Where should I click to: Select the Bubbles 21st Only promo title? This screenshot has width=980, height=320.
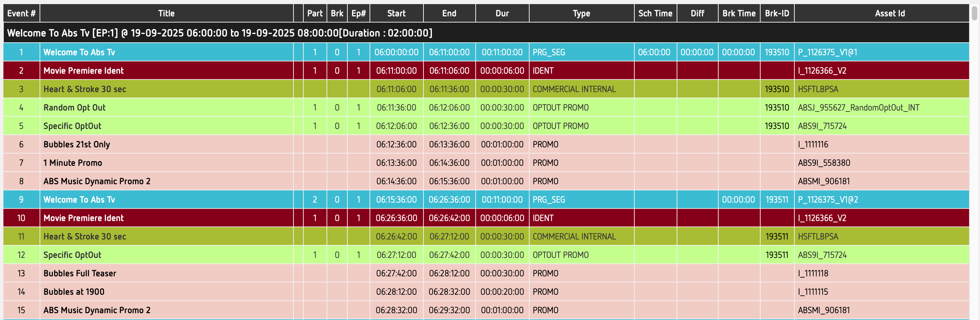click(x=77, y=145)
